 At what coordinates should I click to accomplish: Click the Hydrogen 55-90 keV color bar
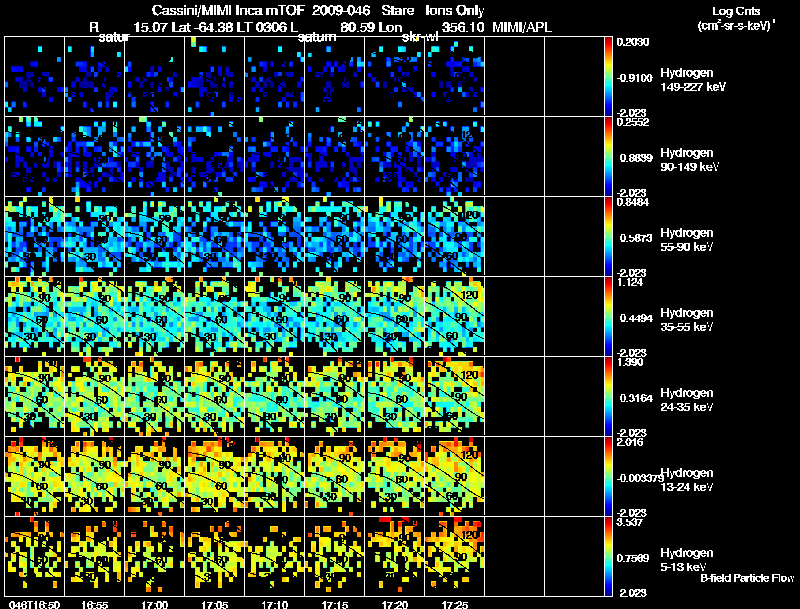click(x=608, y=237)
